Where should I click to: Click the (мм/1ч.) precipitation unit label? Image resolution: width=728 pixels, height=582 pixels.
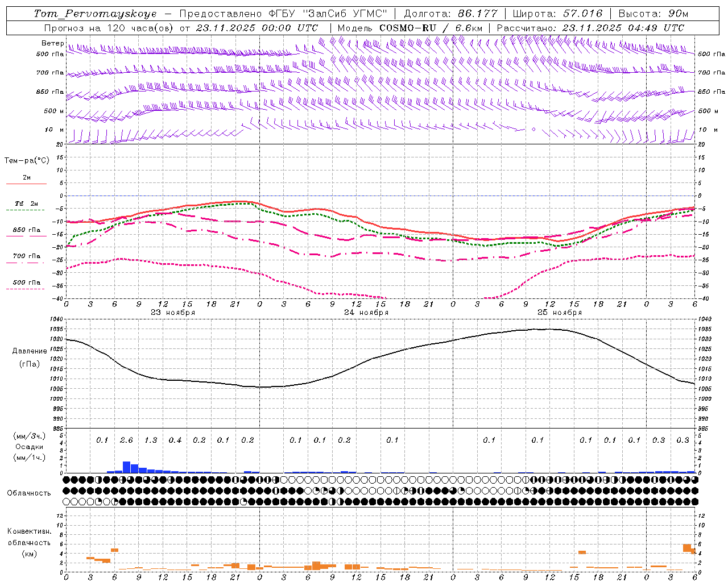[x=30, y=458]
